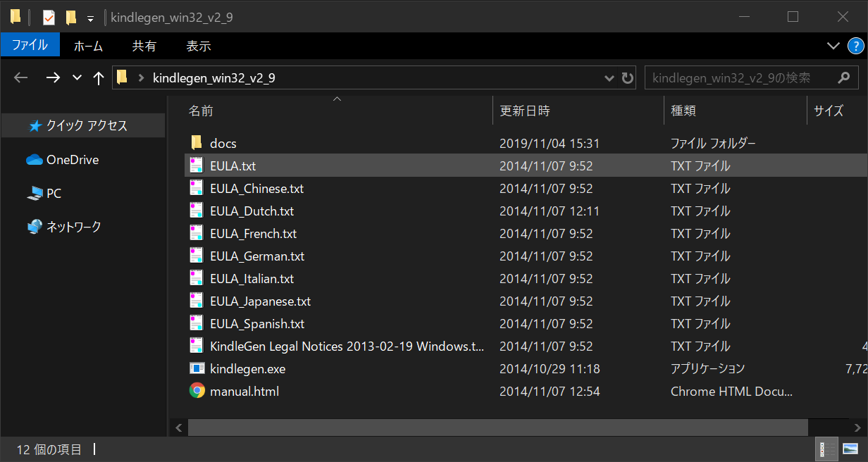Open the blue Help icon
868x462 pixels.
(x=854, y=46)
